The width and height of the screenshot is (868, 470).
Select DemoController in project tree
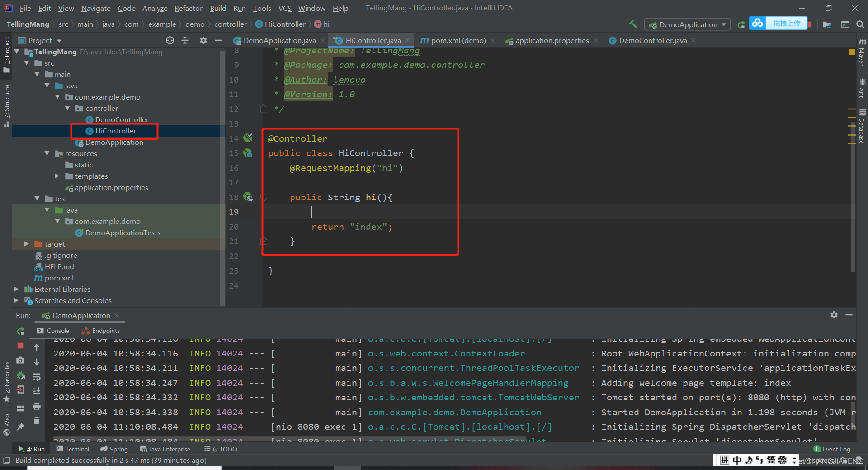pyautogui.click(x=122, y=119)
